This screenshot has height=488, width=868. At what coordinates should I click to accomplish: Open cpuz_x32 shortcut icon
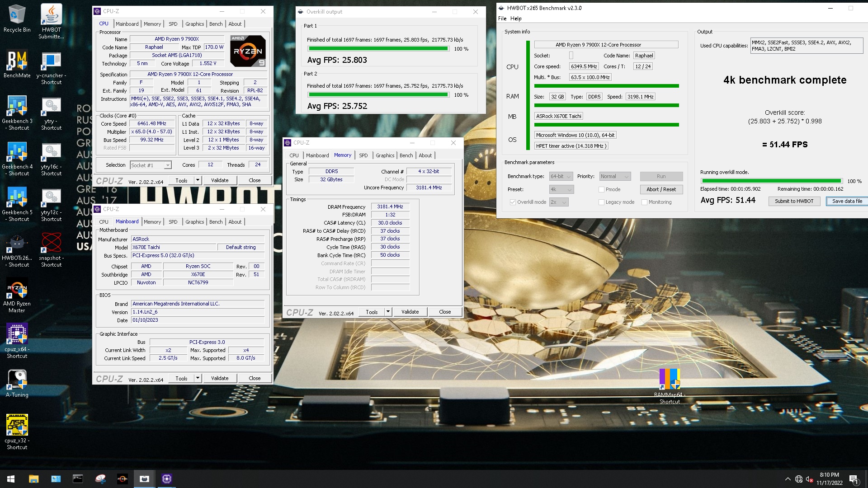17,432
